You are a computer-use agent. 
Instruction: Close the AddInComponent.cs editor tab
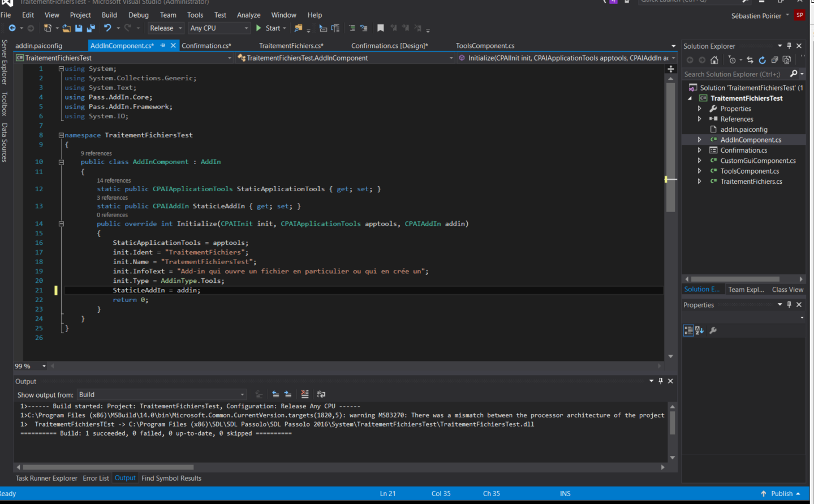[x=173, y=45]
